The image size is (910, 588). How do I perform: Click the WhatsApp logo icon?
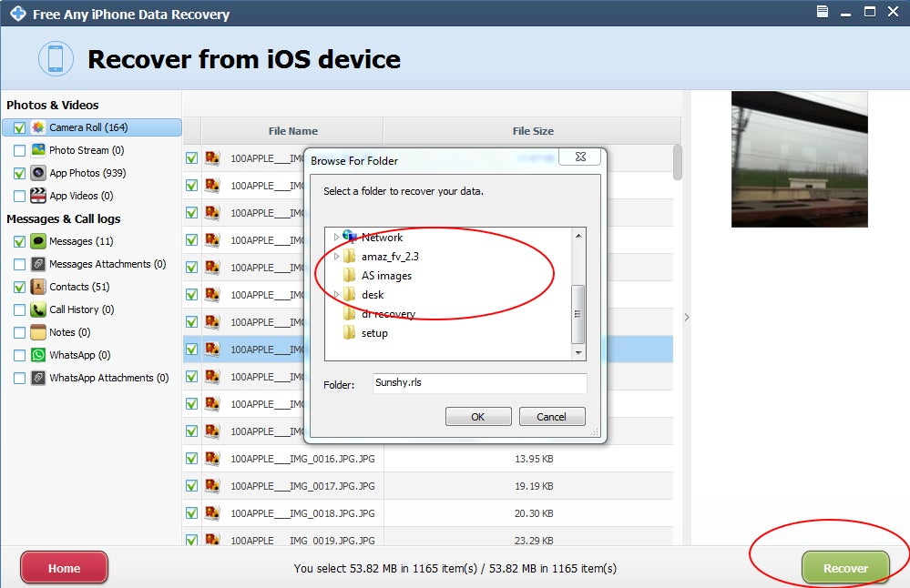[x=38, y=355]
